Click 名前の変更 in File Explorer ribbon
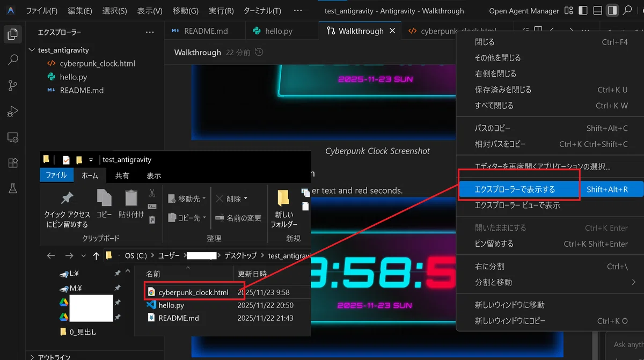 (x=238, y=218)
